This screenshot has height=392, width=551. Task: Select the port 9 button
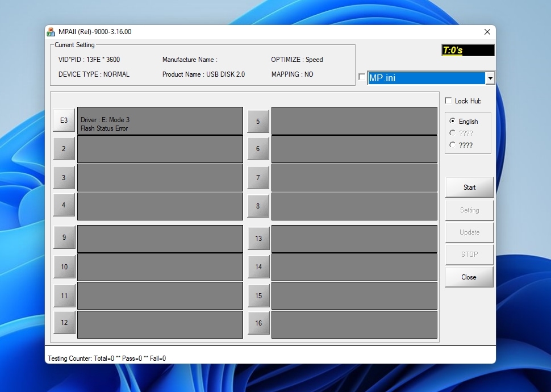click(64, 237)
